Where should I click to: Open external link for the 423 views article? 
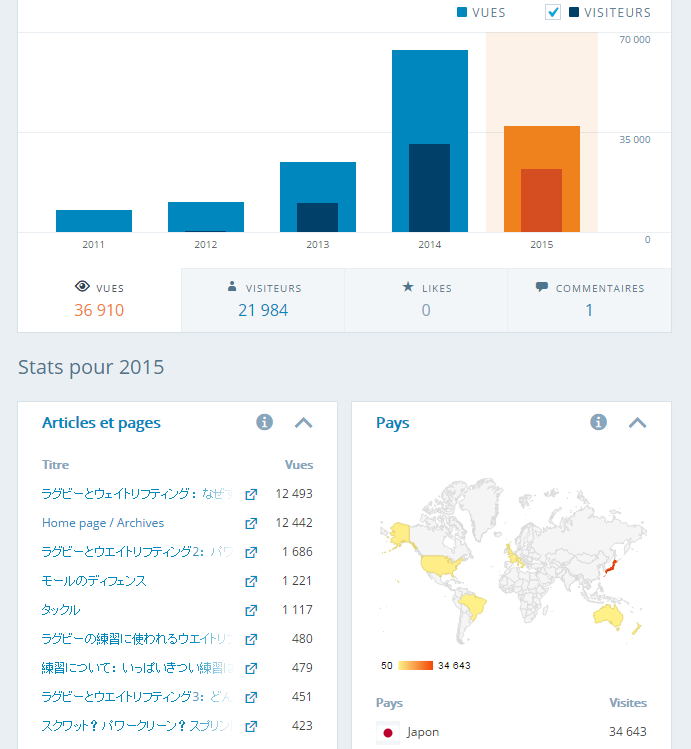(251, 726)
